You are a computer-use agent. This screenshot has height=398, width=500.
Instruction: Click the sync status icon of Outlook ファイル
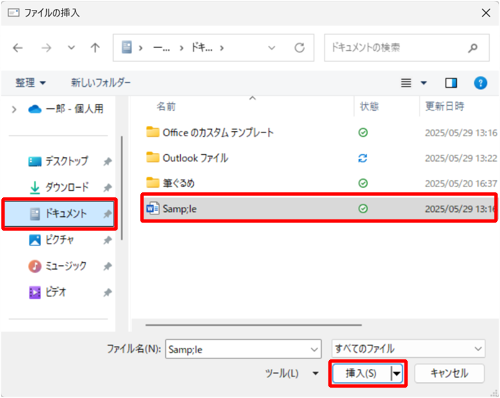pyautogui.click(x=363, y=158)
